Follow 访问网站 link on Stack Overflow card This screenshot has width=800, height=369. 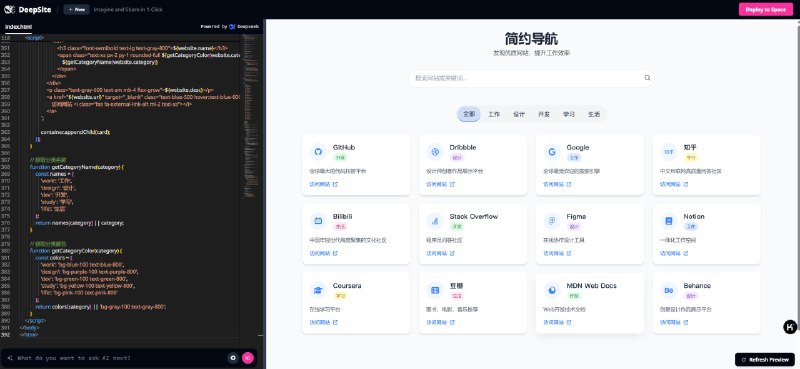click(x=440, y=253)
